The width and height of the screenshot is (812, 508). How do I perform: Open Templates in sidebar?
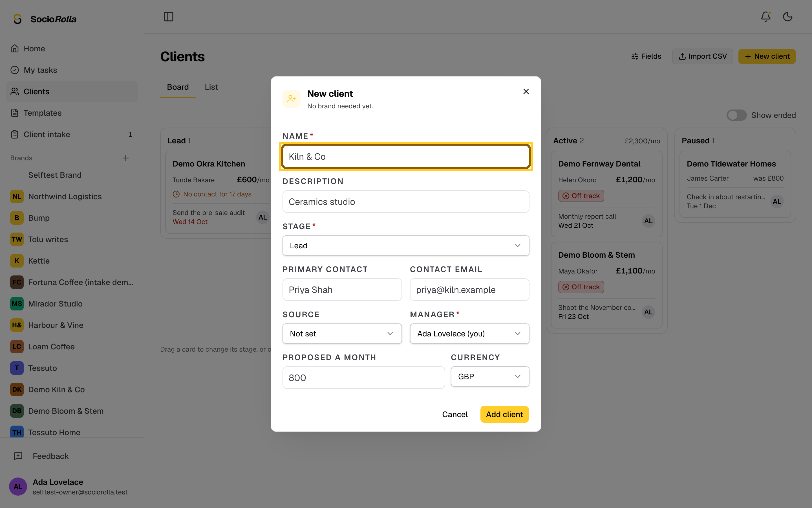72,113
